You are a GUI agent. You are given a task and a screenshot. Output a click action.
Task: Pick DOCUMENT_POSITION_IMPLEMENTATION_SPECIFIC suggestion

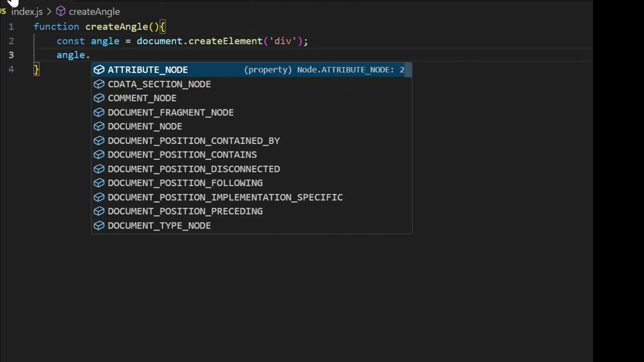(225, 197)
